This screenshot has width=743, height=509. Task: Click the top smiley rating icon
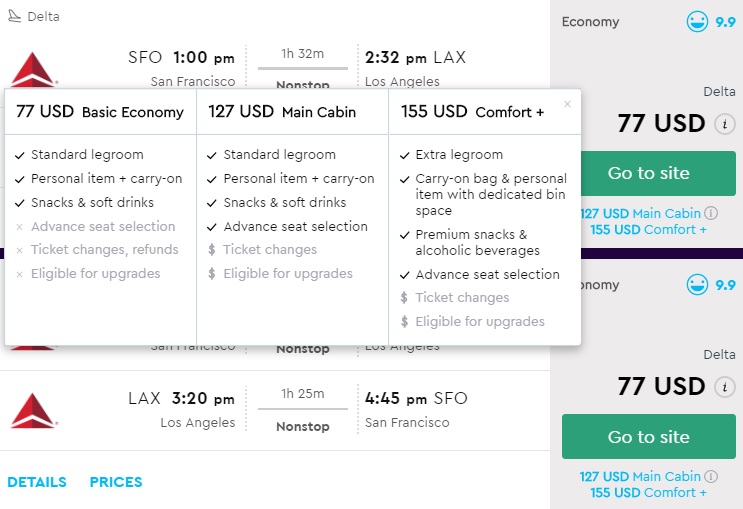[697, 21]
